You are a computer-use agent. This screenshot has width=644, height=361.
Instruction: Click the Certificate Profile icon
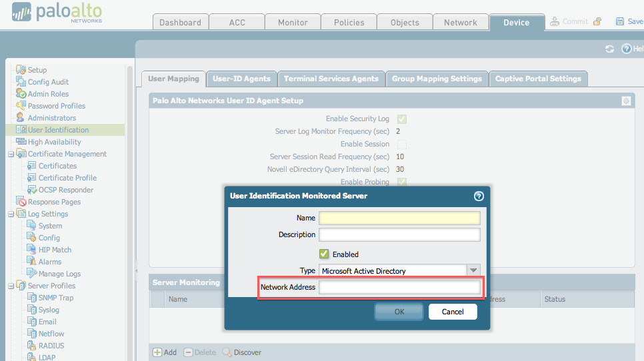pos(31,178)
